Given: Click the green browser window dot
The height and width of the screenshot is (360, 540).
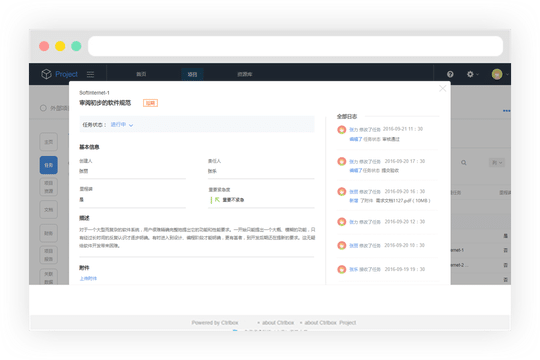Looking at the screenshot, I should point(76,46).
